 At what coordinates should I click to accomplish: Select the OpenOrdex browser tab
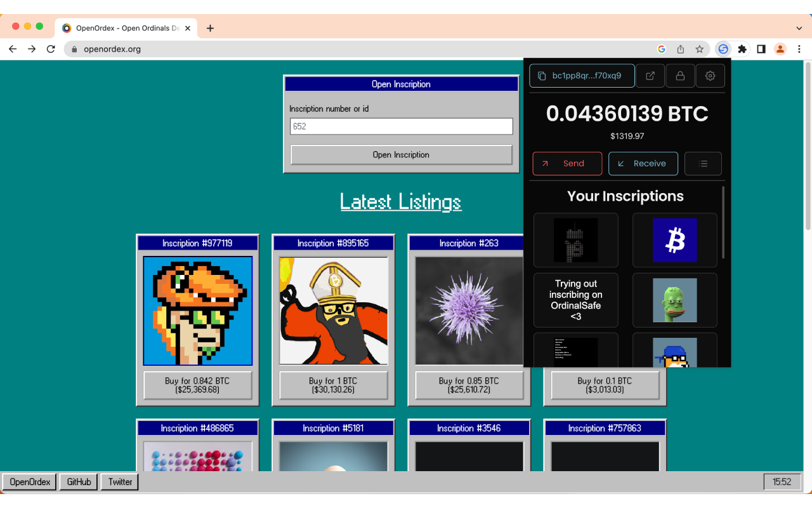[x=127, y=28]
